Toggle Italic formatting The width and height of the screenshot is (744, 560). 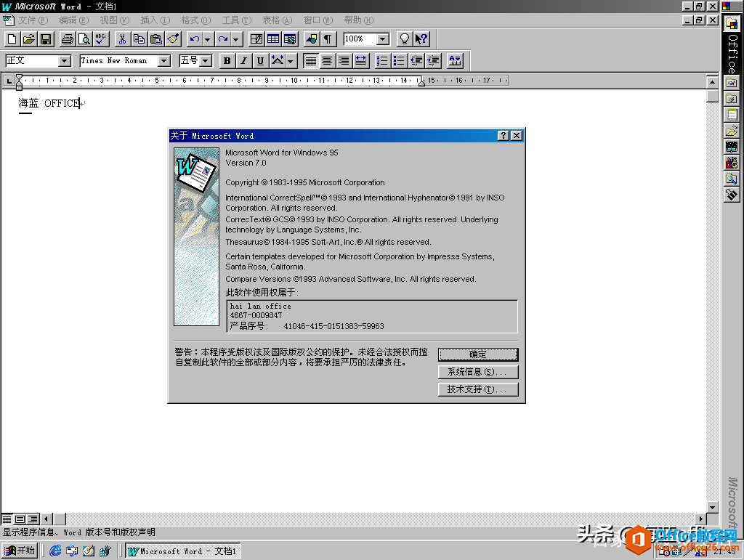(x=244, y=61)
